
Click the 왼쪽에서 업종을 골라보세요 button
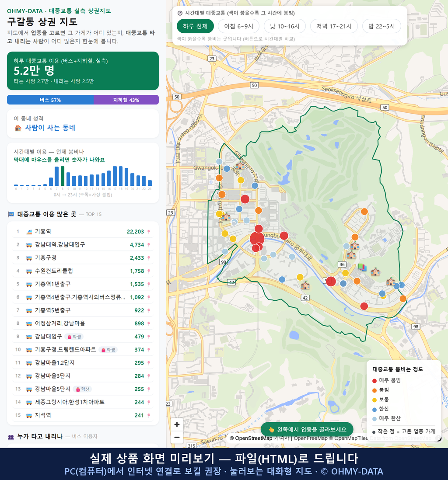307,429
